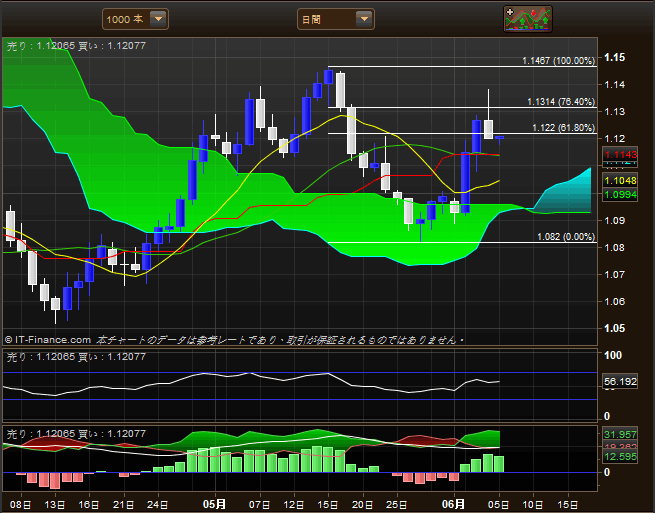This screenshot has width=655, height=513.
Task: Click the 100 label on RSI axis
Action: click(613, 355)
